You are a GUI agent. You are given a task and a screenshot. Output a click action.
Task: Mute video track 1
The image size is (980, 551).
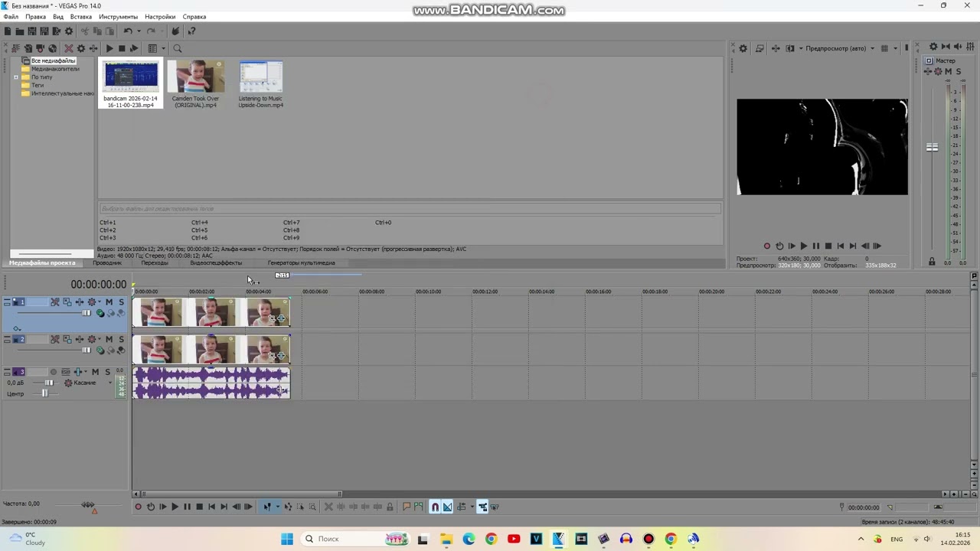pos(109,302)
